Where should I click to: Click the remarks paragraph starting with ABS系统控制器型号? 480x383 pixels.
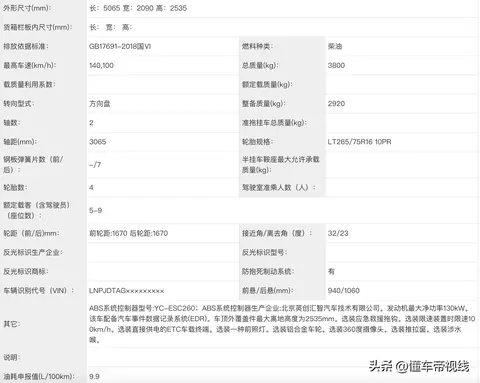pos(282,324)
